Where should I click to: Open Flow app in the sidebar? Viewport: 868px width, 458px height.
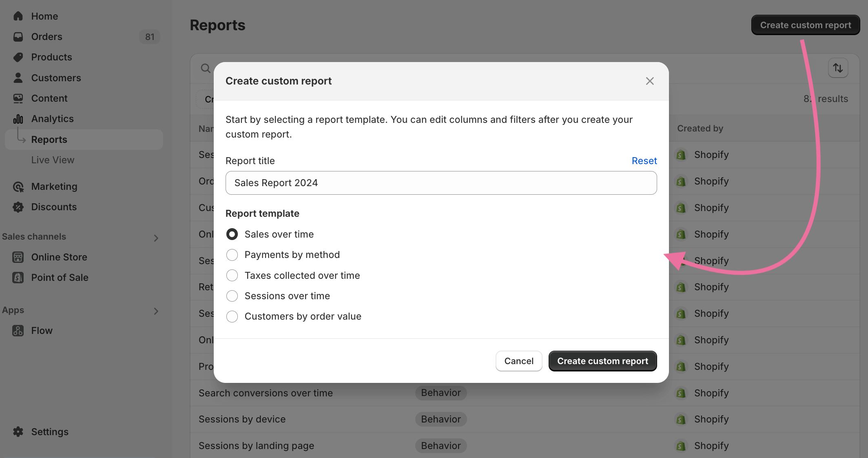42,331
